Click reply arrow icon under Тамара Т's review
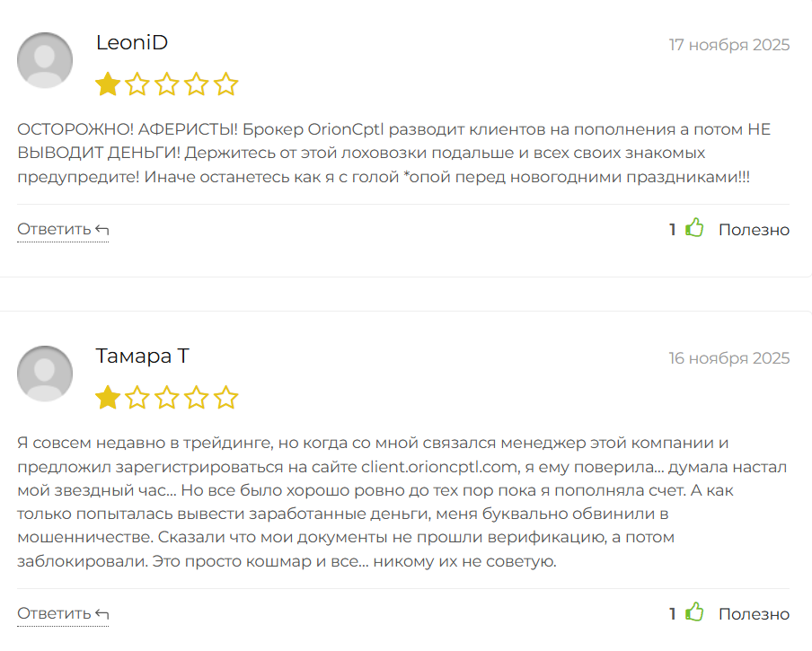This screenshot has width=812, height=651. (x=101, y=614)
